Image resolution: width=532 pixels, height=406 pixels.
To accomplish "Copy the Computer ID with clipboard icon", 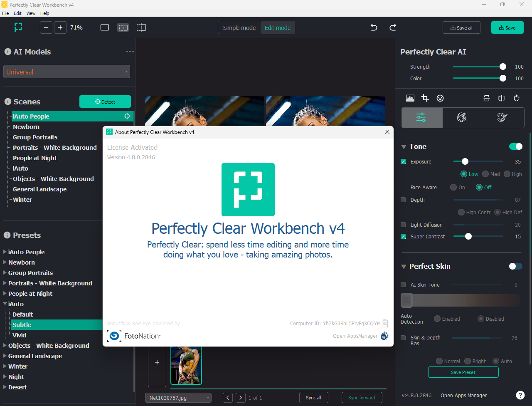I will (x=385, y=323).
